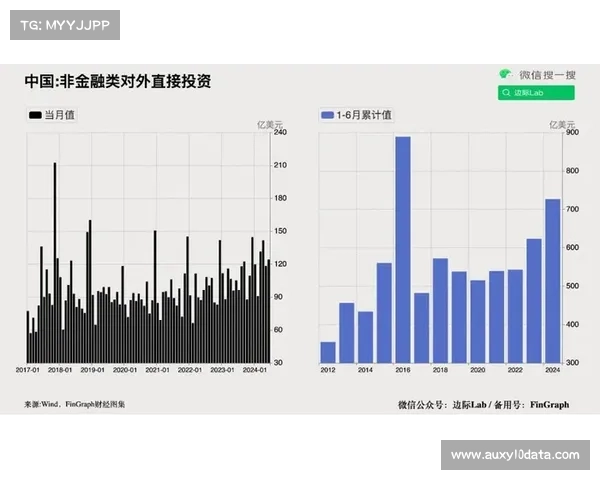Click the tallest monthly bar, near 210
Screen dimensions: 600x480
55,263
